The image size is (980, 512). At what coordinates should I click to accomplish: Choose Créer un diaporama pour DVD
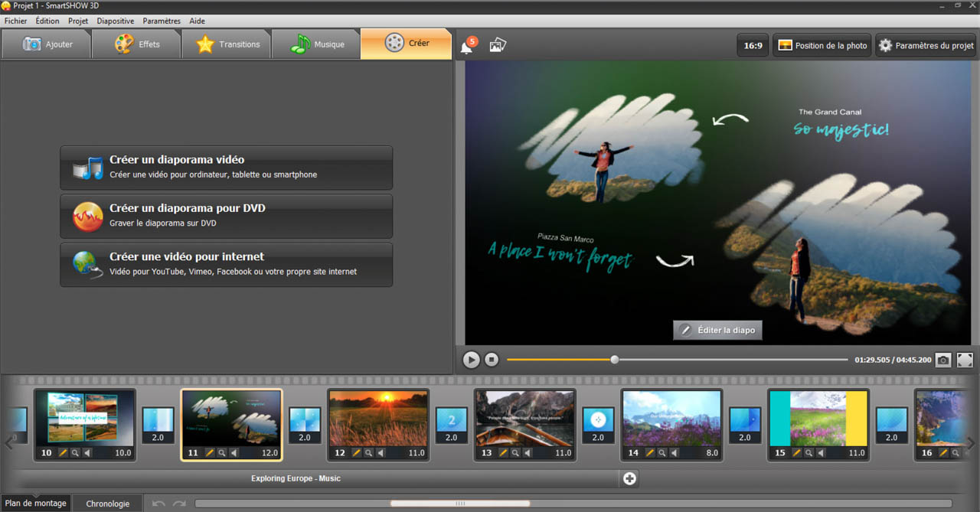pos(226,216)
